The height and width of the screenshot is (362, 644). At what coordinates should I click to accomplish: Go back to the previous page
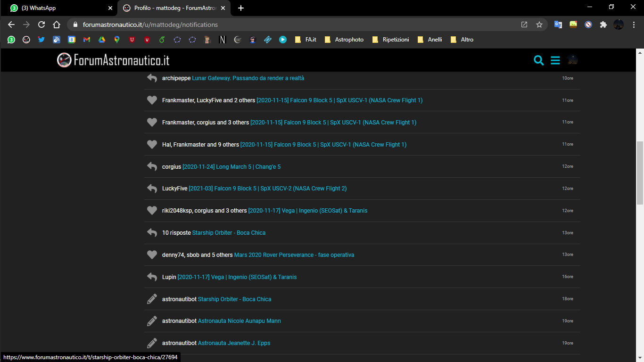(x=11, y=25)
